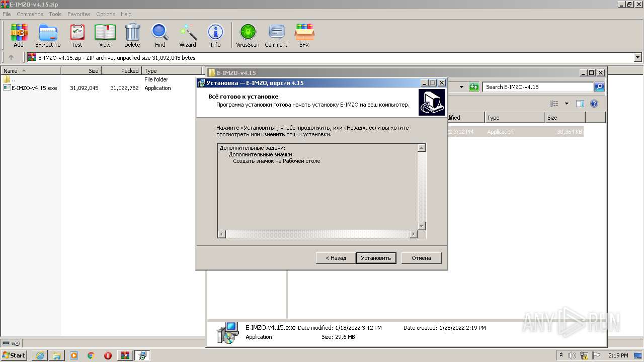The image size is (644, 362).
Task: Click the Delete trash icon
Action: [x=132, y=33]
